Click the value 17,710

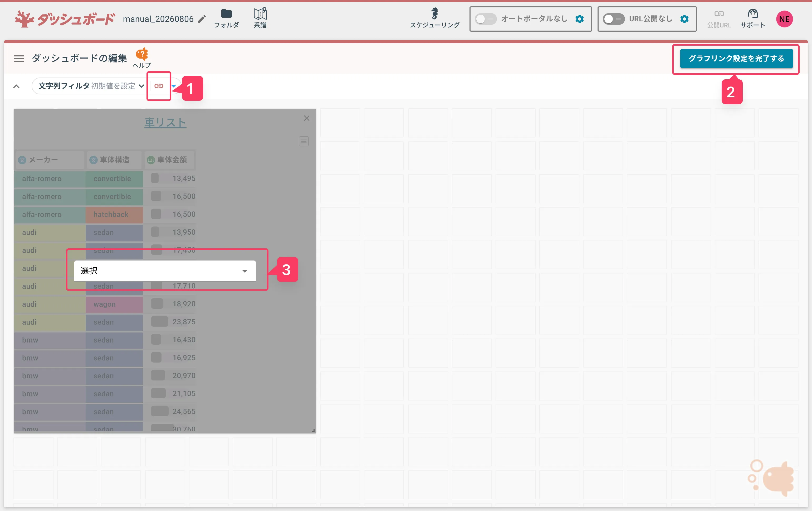184,286
